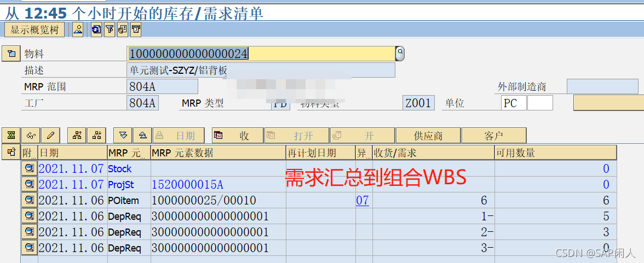Click the Z001 material type field

pos(418,103)
